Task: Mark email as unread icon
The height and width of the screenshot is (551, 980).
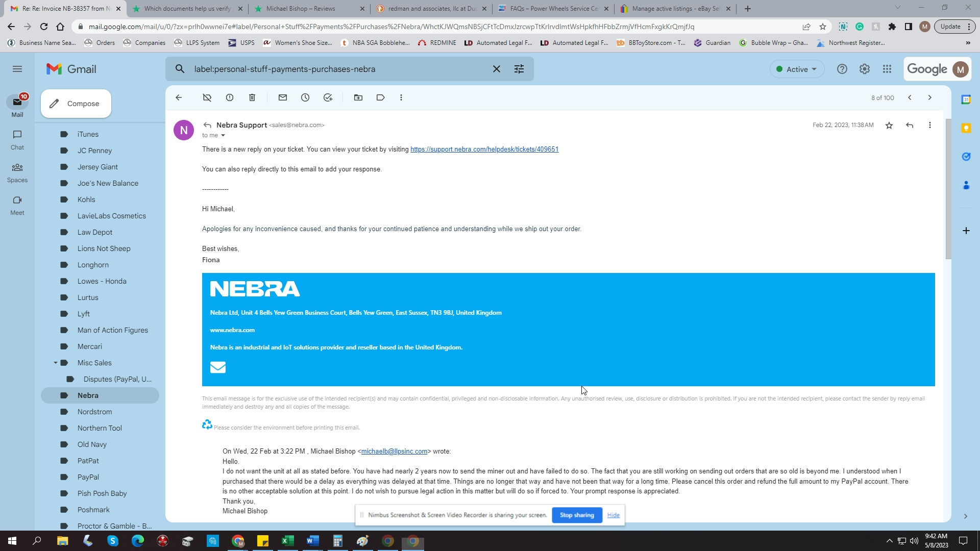Action: pyautogui.click(x=283, y=97)
